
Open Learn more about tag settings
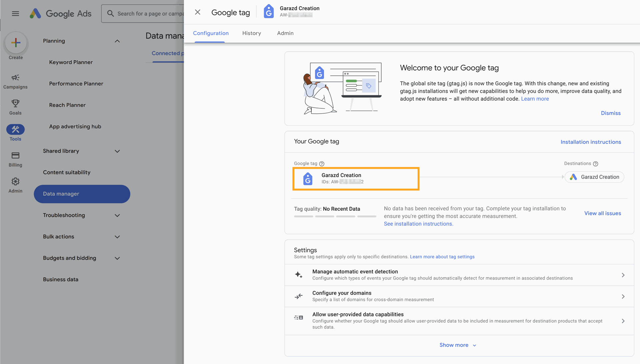[442, 257]
